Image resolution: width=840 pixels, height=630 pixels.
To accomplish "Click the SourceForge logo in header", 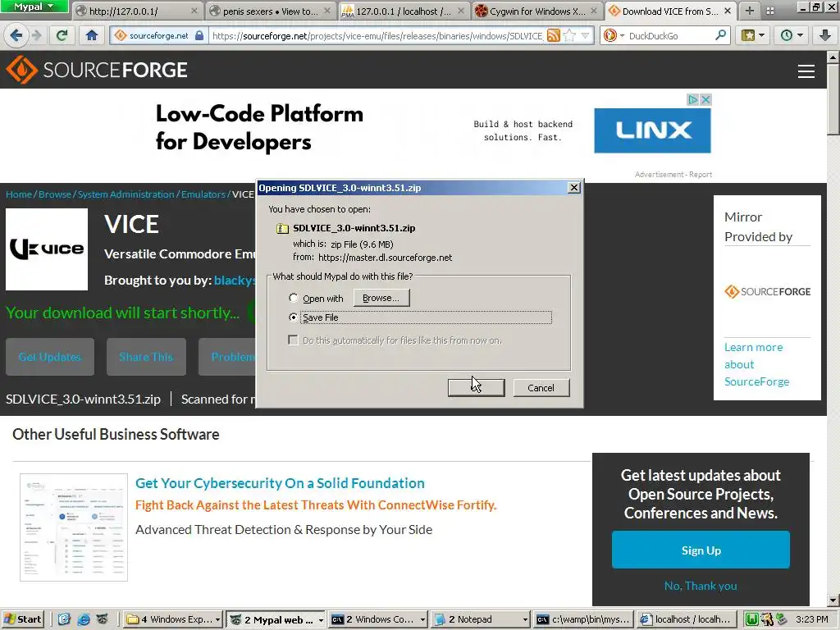I will tap(97, 70).
